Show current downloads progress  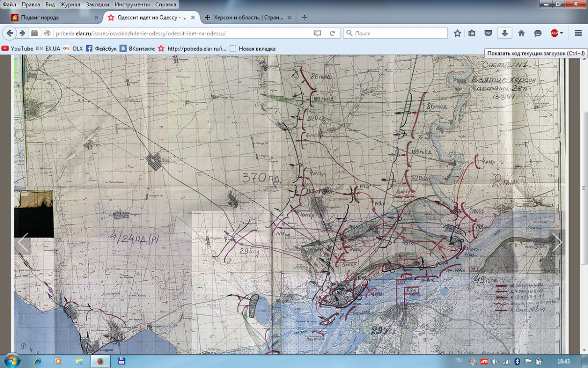tap(504, 33)
